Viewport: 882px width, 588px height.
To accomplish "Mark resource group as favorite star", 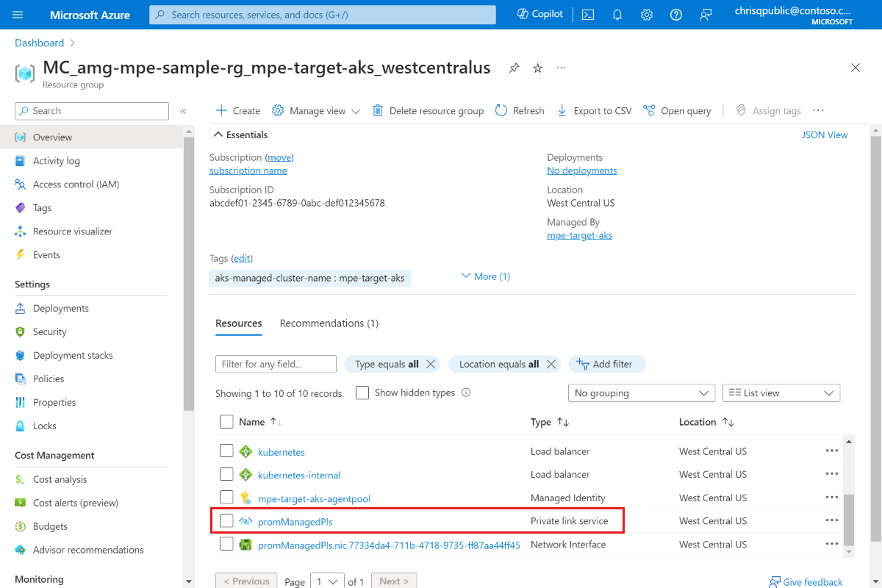I will [x=538, y=68].
